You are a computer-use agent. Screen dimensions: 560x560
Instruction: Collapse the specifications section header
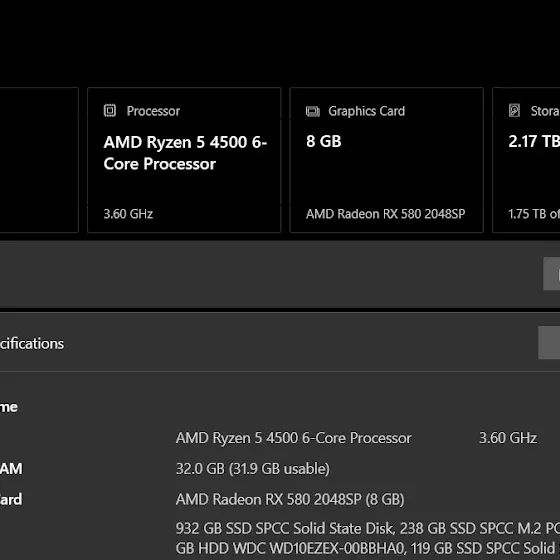[x=280, y=342]
